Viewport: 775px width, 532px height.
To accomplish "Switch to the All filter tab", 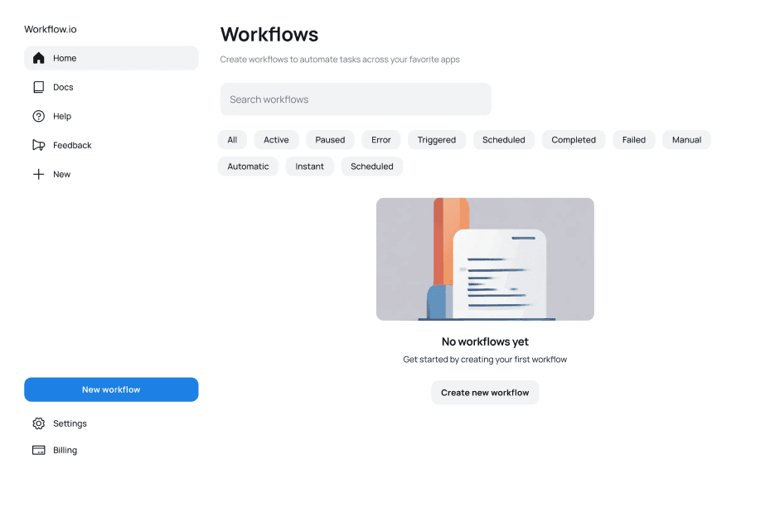I will tap(232, 139).
